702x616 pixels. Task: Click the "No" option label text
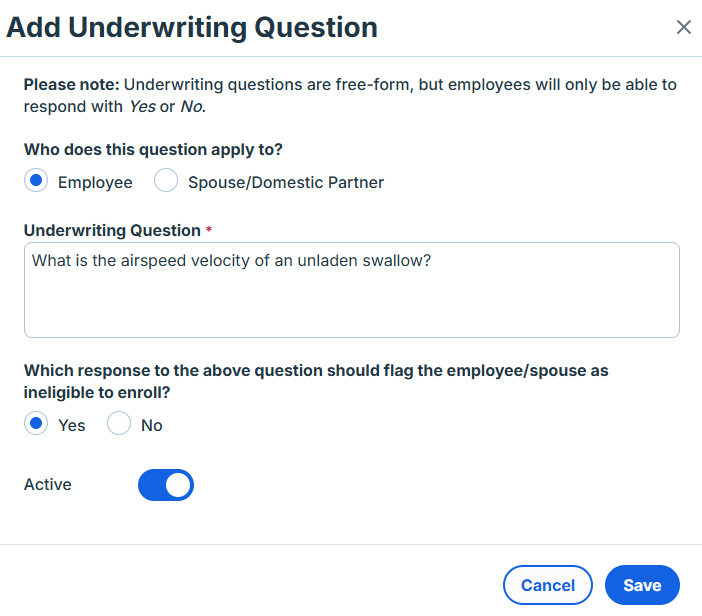click(151, 425)
